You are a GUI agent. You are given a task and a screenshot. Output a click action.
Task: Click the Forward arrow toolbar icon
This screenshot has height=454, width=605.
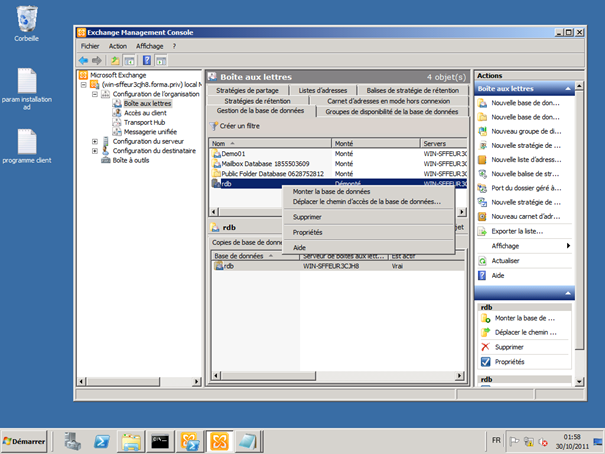pos(97,61)
